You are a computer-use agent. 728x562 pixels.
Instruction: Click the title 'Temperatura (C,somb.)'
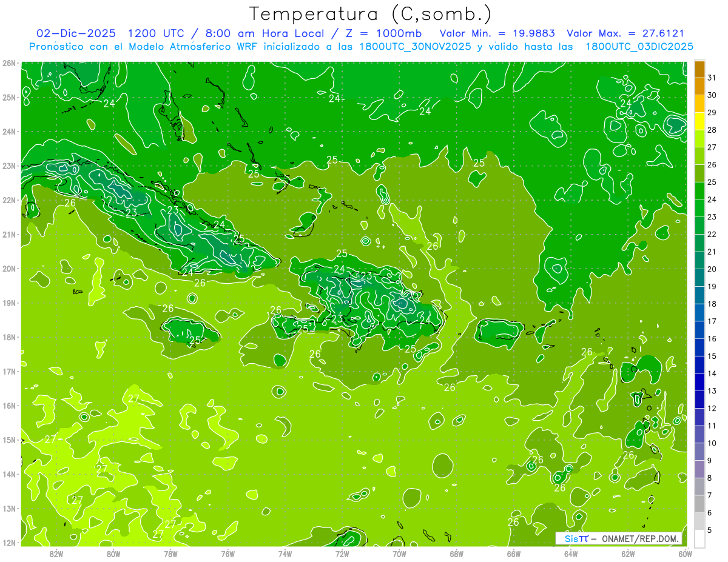[x=371, y=14]
